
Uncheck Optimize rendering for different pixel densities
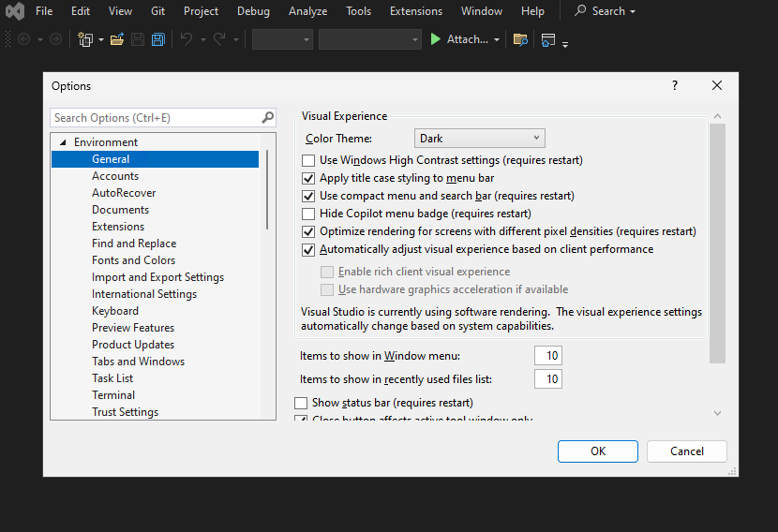(308, 231)
